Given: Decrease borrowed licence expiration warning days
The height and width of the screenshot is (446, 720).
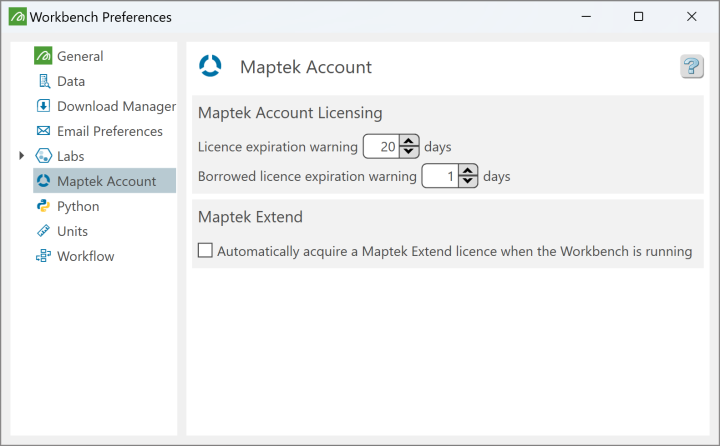Looking at the screenshot, I should 467,182.
